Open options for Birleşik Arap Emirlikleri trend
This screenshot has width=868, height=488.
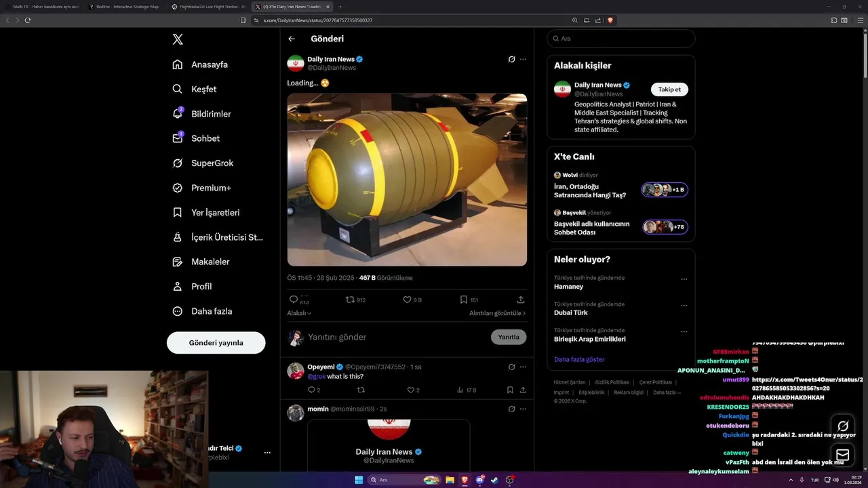[x=684, y=331]
